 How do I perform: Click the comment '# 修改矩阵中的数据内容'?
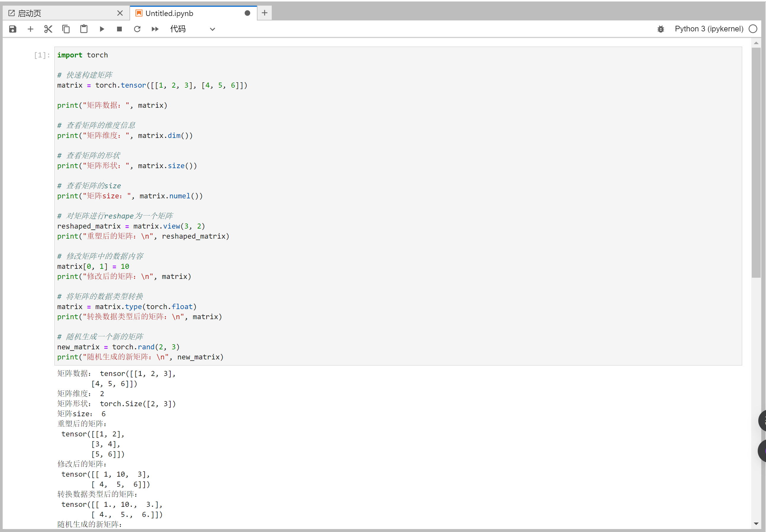tap(100, 256)
